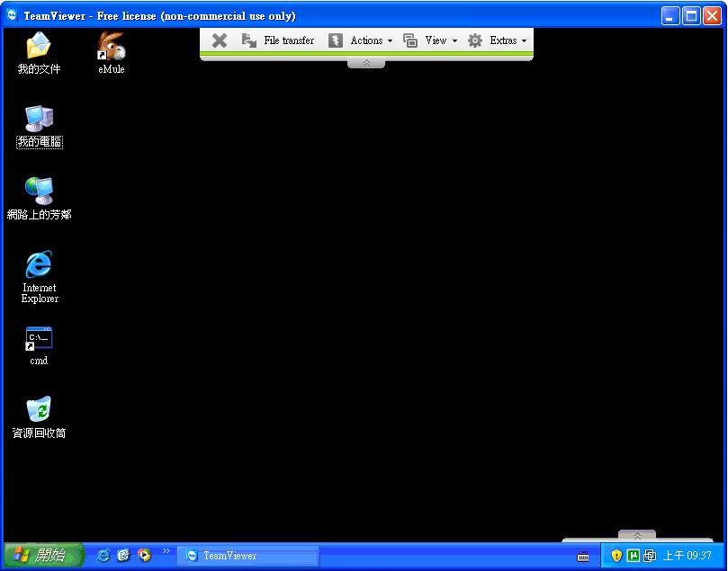This screenshot has width=728, height=571.
Task: Click the green tray icon
Action: click(x=633, y=555)
